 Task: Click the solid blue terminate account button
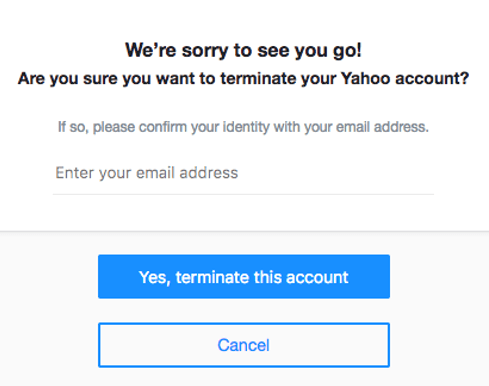pyautogui.click(x=244, y=277)
